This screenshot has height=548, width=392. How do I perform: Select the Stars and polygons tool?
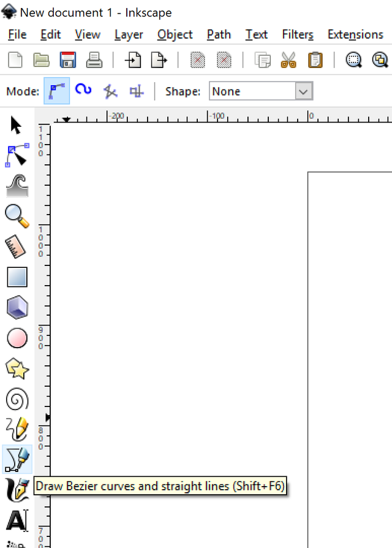coord(17,369)
